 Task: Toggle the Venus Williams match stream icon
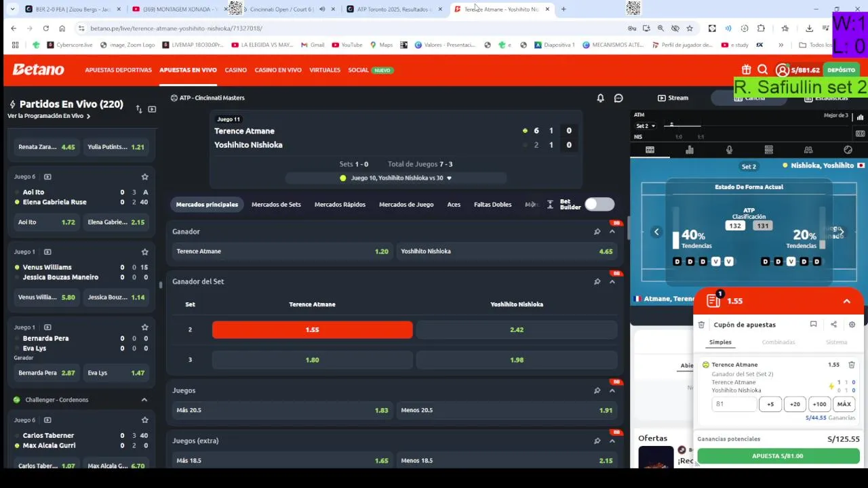point(47,252)
